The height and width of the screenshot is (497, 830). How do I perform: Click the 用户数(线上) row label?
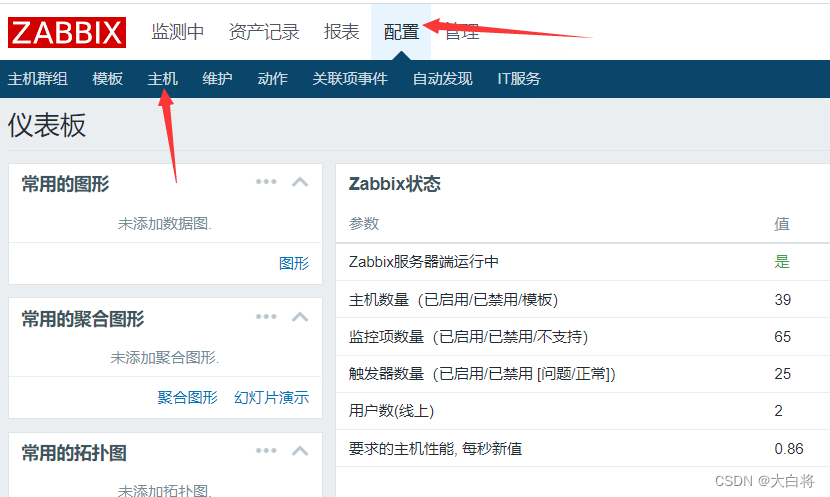391,411
